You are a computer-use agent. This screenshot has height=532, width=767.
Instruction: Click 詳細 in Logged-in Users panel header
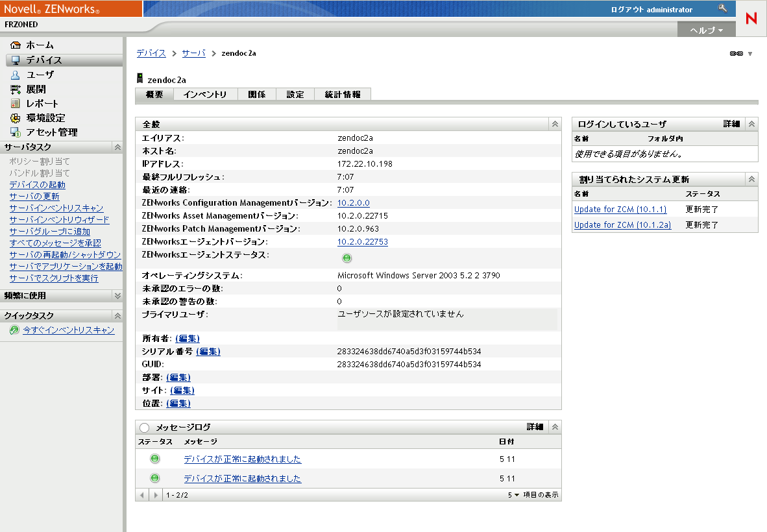tap(732, 124)
